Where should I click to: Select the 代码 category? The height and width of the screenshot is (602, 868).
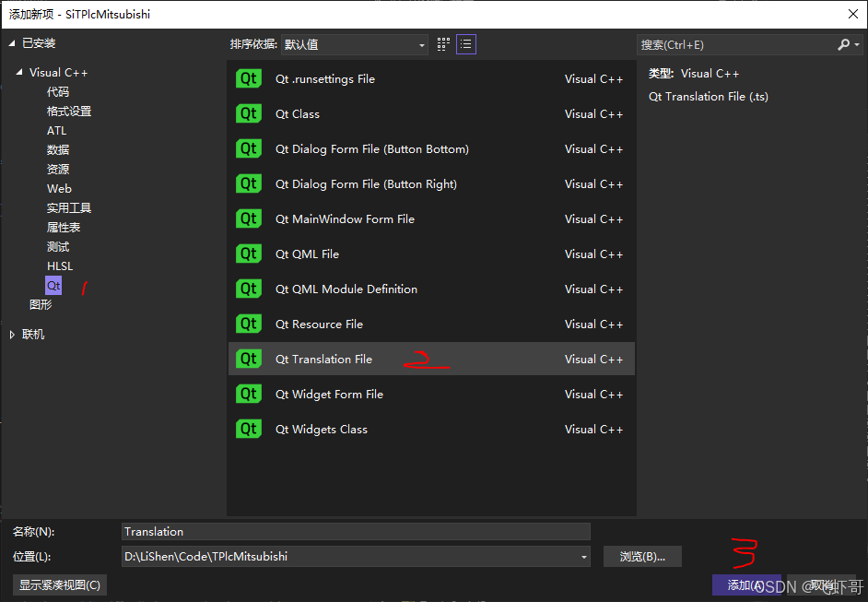pyautogui.click(x=58, y=92)
